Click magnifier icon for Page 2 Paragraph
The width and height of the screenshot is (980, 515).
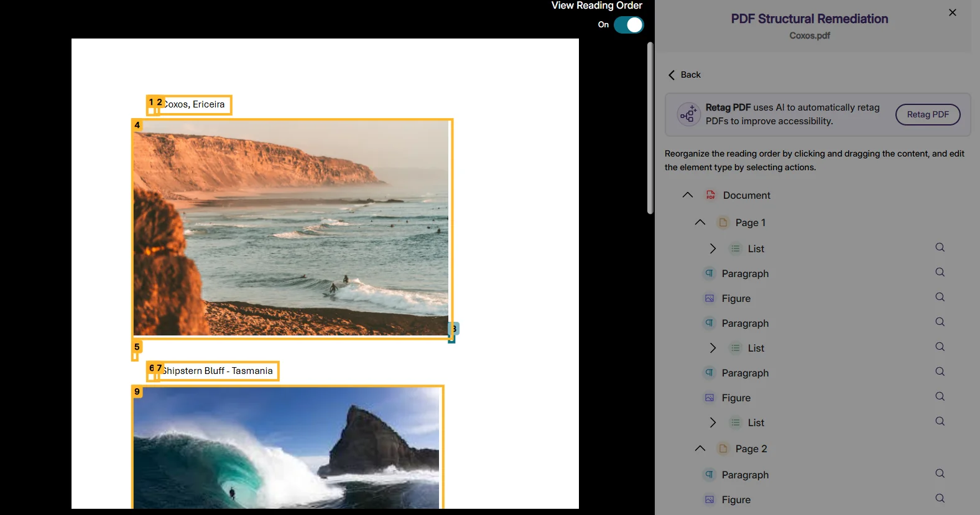[x=940, y=473]
